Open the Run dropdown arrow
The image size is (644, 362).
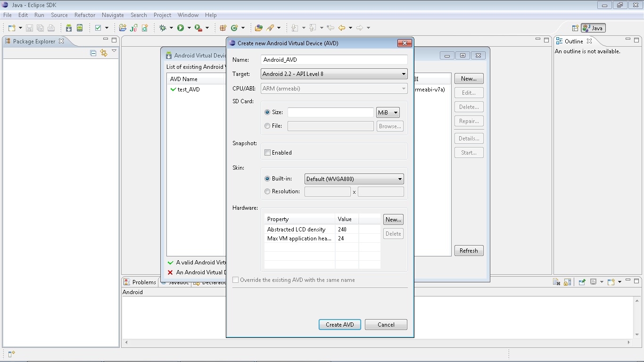pyautogui.click(x=189, y=28)
